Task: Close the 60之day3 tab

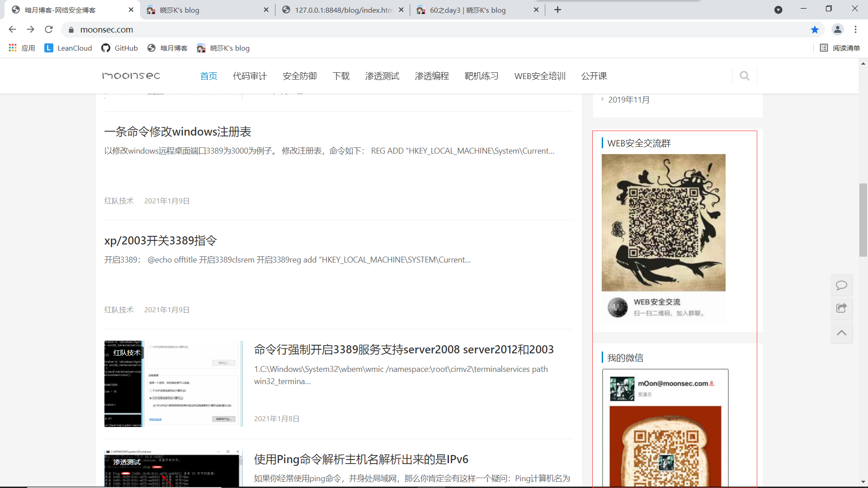Action: click(x=536, y=10)
